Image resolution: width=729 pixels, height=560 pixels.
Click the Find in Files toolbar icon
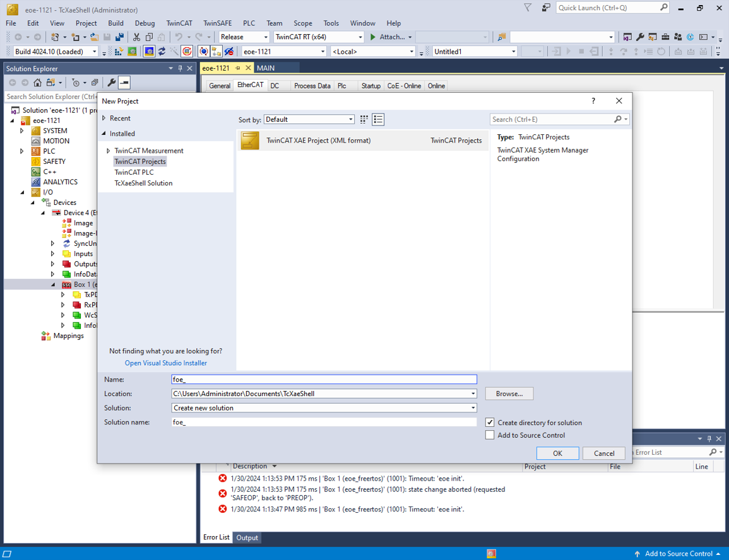pyautogui.click(x=502, y=37)
